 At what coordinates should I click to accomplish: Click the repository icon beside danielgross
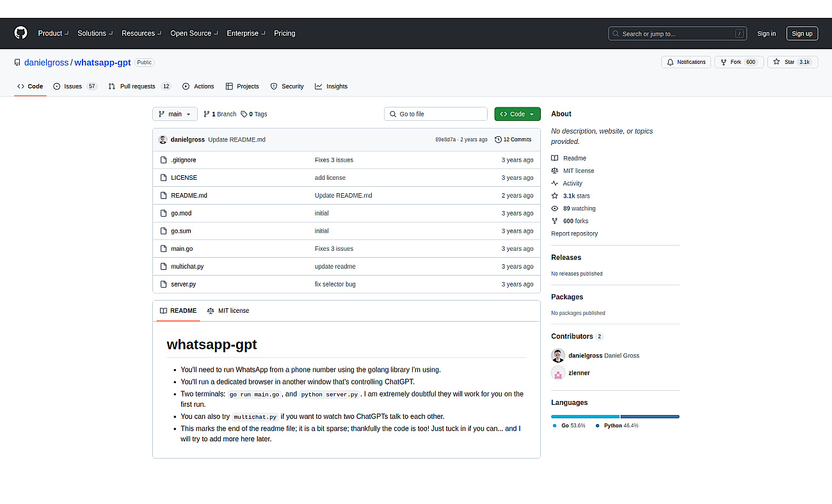(17, 63)
